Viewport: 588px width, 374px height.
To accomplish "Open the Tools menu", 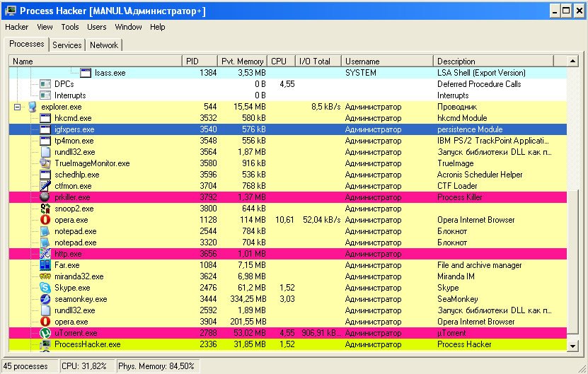I will coord(70,27).
